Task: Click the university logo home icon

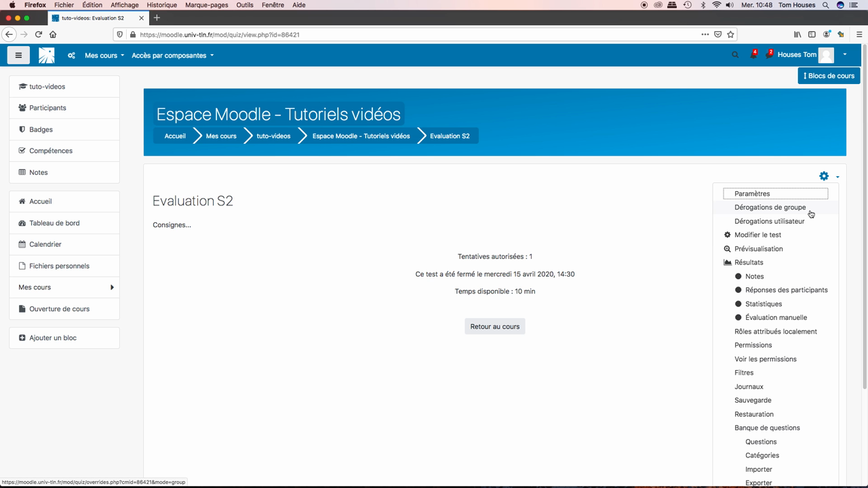Action: 47,56
